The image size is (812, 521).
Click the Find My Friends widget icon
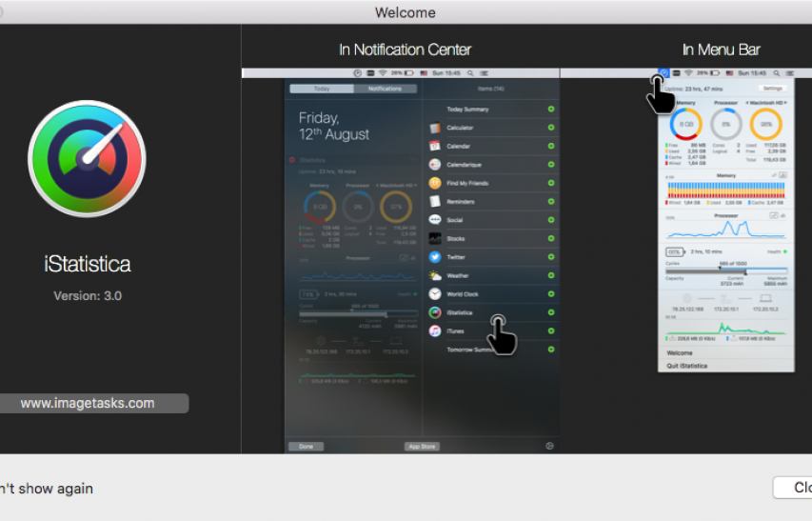(x=435, y=183)
